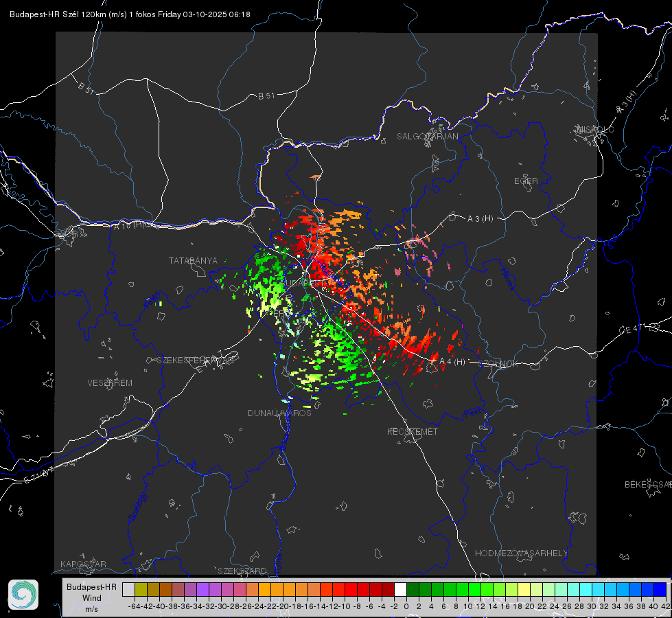Select the white swatch between -2 and 0

(400, 589)
